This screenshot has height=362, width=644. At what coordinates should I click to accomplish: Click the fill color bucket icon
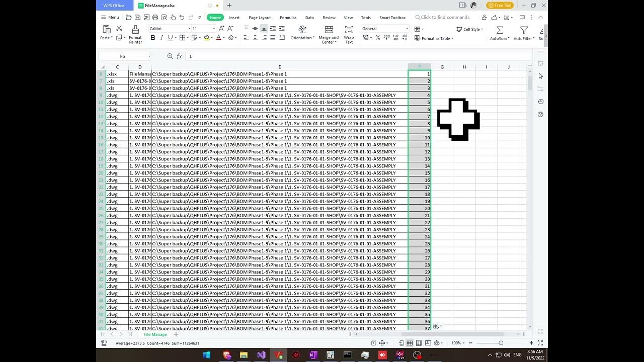pyautogui.click(x=206, y=38)
